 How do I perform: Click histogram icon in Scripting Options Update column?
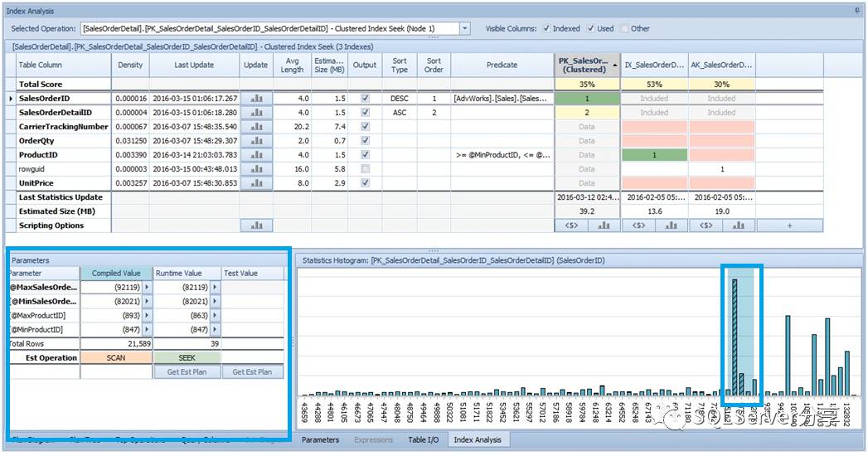(x=255, y=226)
